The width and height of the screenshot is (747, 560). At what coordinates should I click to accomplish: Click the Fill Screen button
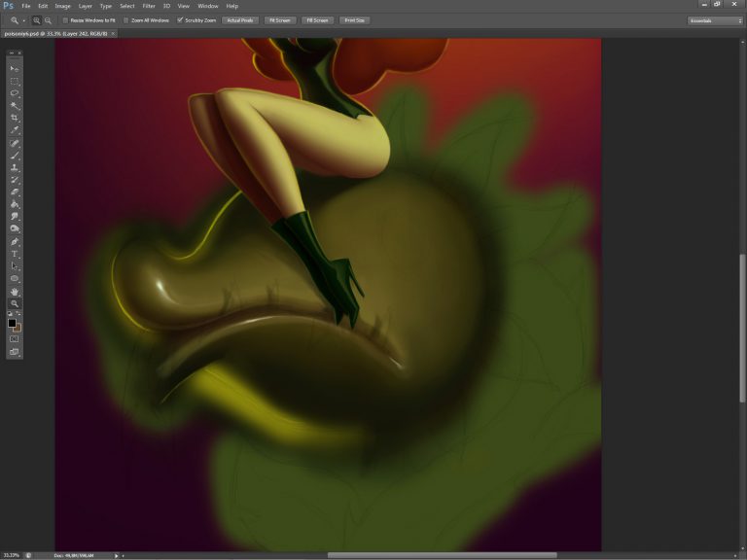click(317, 20)
